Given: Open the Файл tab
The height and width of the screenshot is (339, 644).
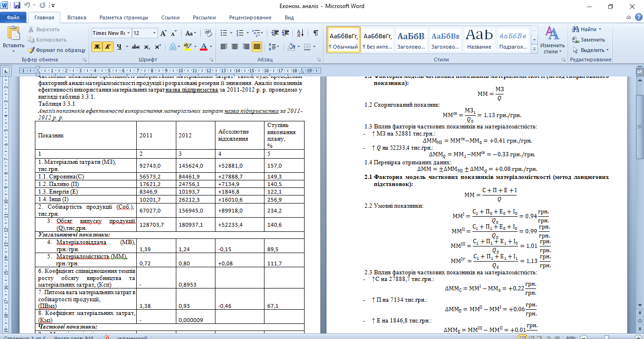Looking at the screenshot, I should (x=13, y=17).
